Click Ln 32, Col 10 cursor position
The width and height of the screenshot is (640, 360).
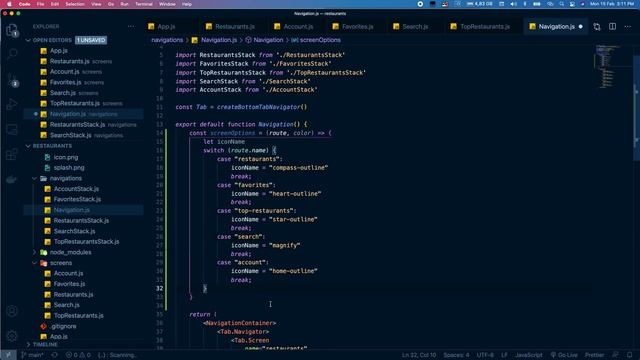coord(419,355)
